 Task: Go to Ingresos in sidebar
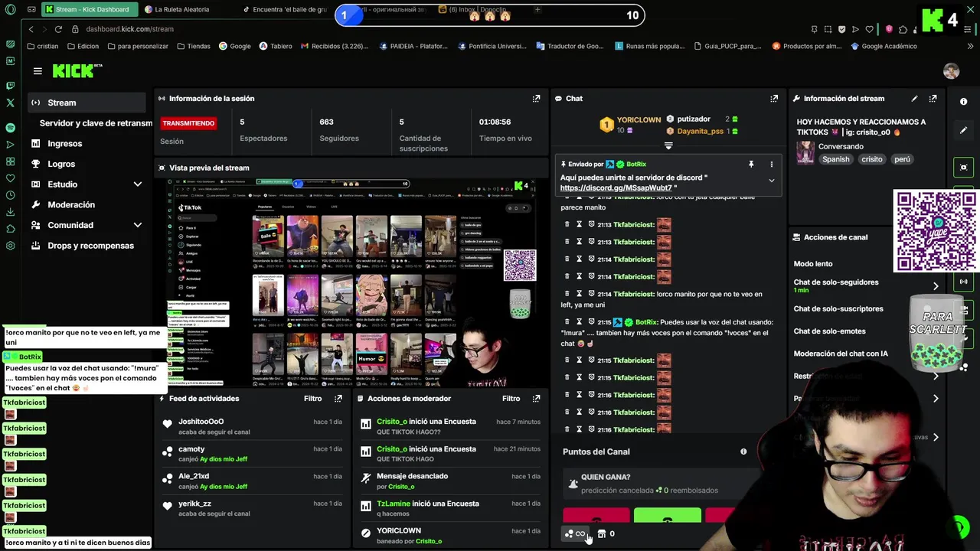tap(64, 144)
